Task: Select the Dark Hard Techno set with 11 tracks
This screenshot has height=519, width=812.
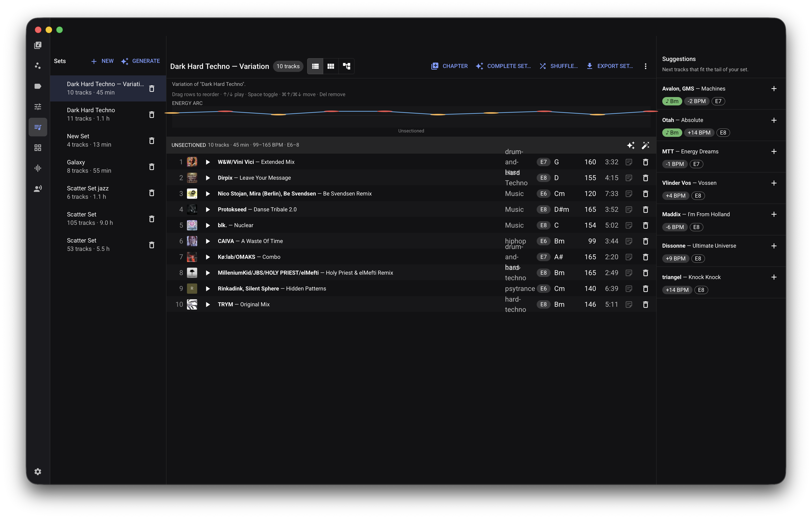Action: coord(108,115)
